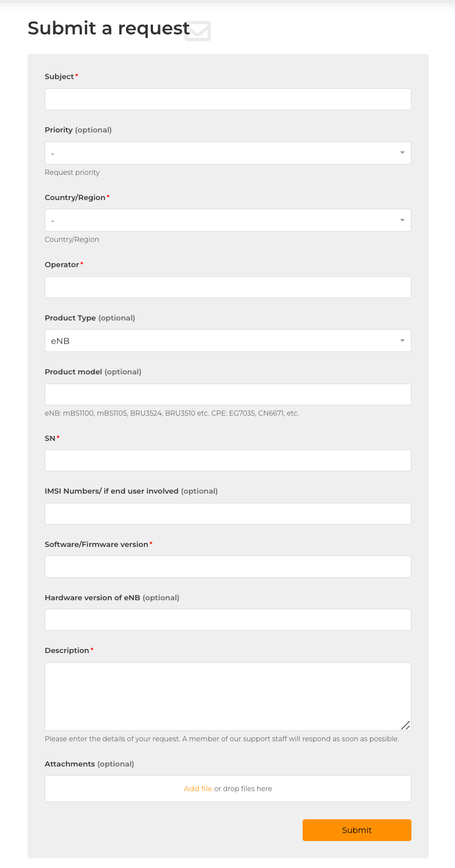Expand the Product Type combo box showing eNB
455x868 pixels.
point(228,341)
